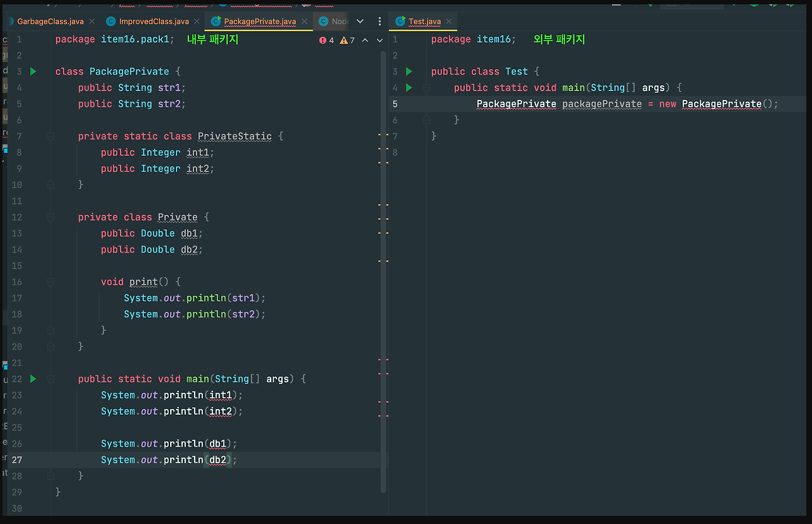Run PackagePrivate class via gutter play icon

click(x=33, y=71)
